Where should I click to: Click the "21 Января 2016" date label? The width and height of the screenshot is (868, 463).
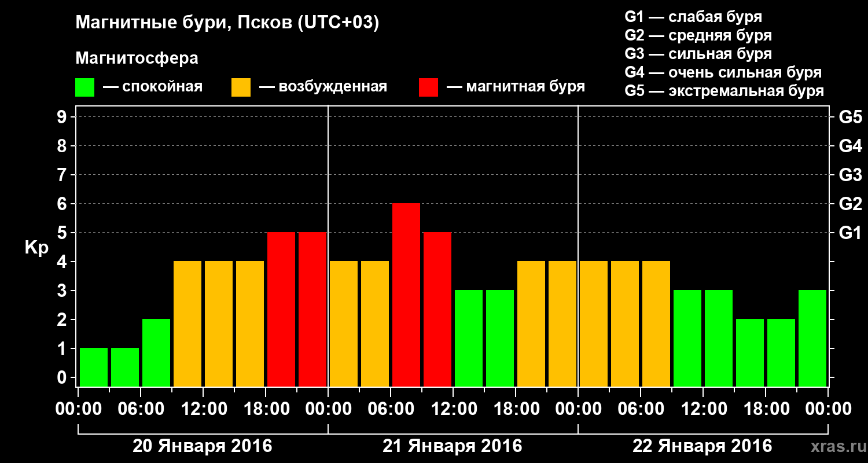coord(453,446)
